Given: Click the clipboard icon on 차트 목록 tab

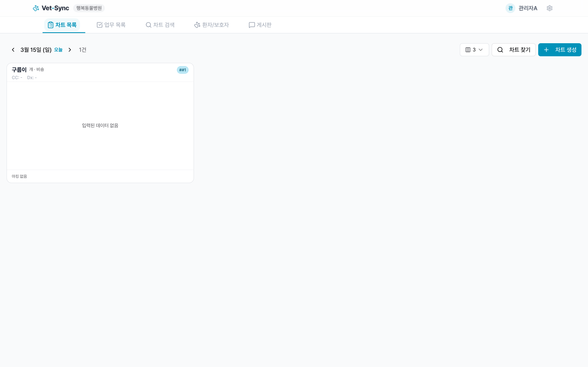Looking at the screenshot, I should (x=51, y=25).
